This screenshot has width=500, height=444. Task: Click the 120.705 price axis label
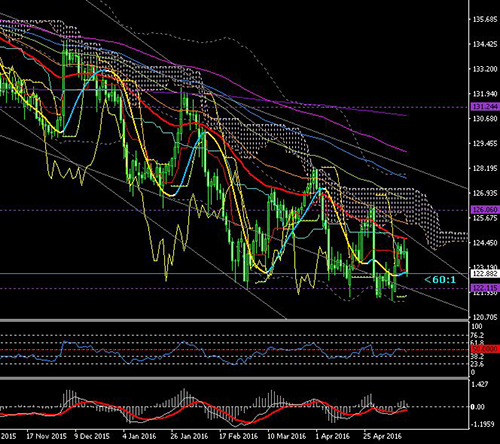[x=485, y=317]
